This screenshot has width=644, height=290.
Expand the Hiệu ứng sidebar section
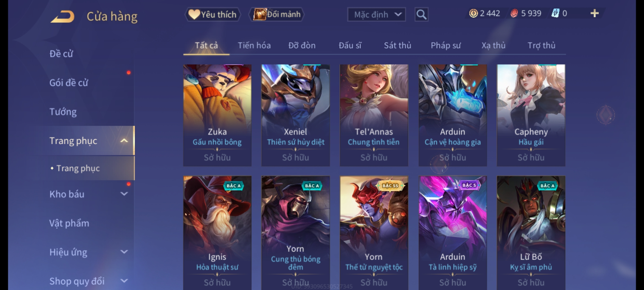point(124,252)
